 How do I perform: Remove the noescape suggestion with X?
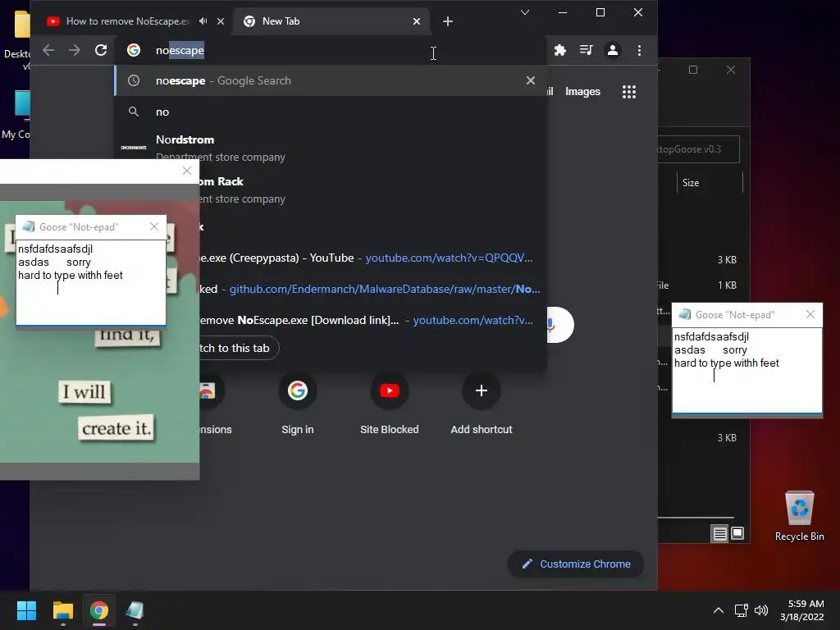531,80
